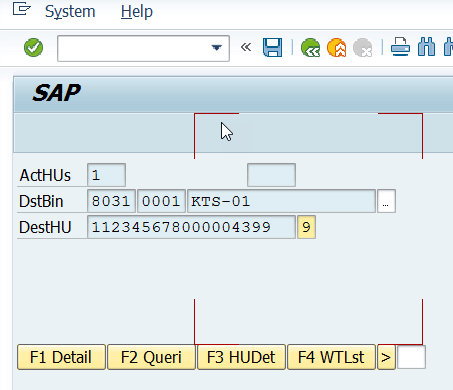Viewport: 453px width, 390px height.
Task: Click the Print icon
Action: pos(400,47)
